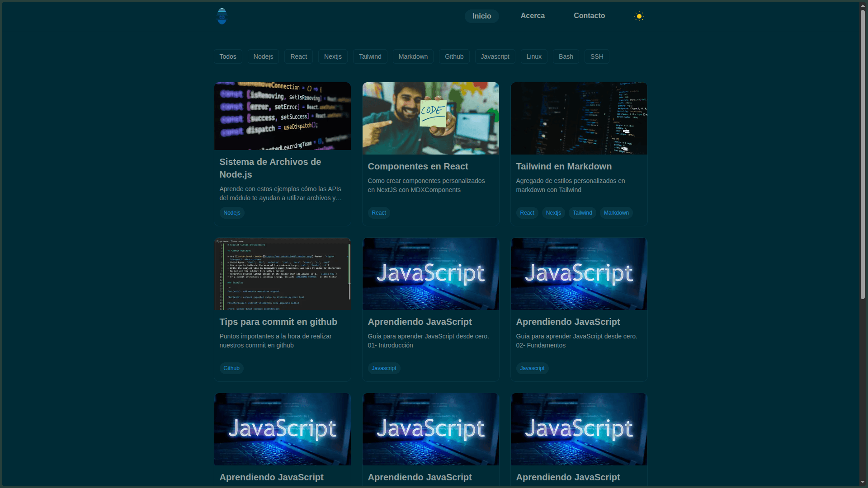Viewport: 868px width, 488px height.
Task: Click the Javascript tag on the 02- Fundamentos card
Action: [x=532, y=368]
